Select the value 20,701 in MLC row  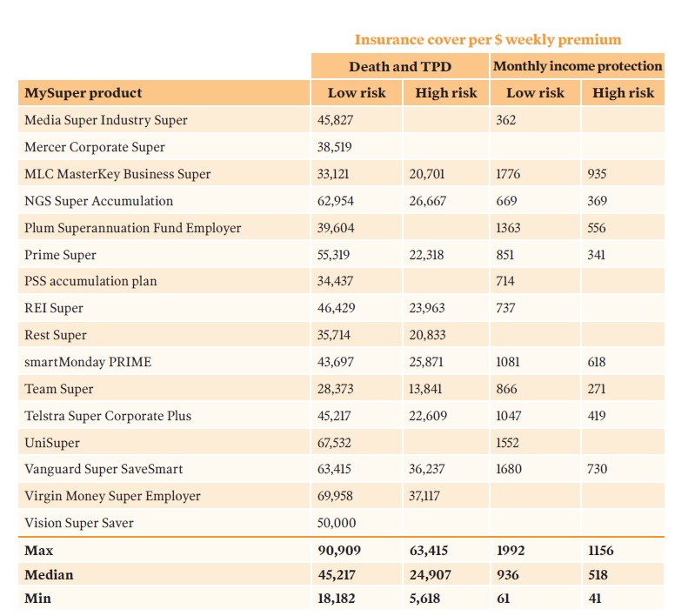click(x=427, y=174)
